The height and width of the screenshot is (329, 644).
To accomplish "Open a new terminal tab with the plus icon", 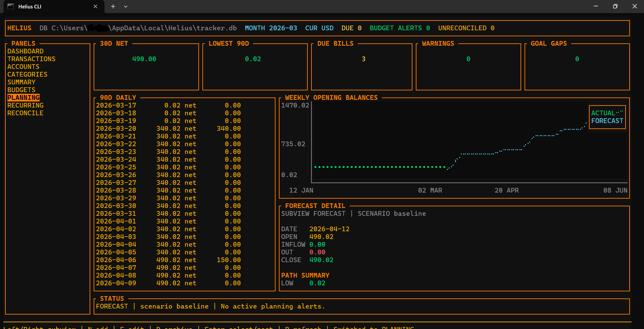I will point(113,6).
